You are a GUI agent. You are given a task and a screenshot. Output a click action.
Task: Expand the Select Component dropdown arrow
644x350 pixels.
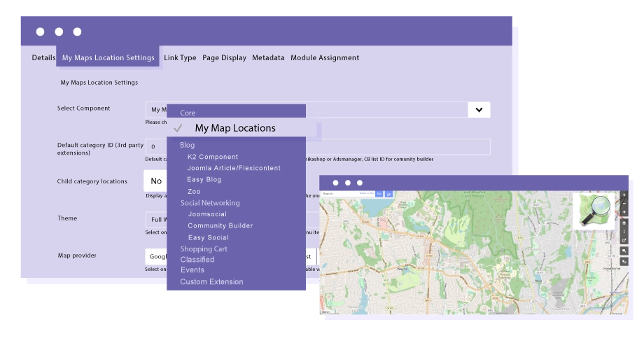(479, 110)
